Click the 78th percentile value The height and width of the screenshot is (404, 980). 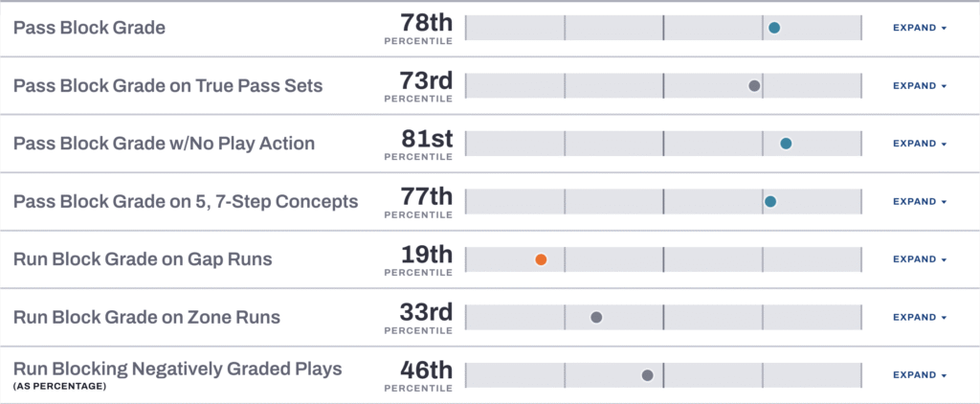tap(425, 23)
